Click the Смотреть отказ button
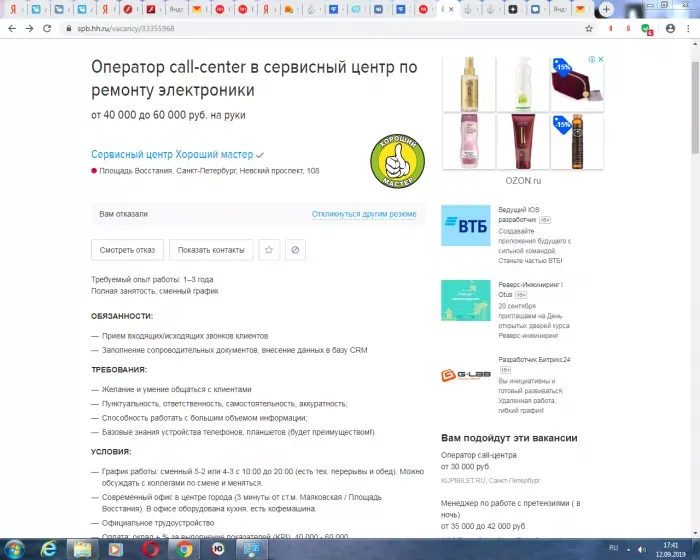The width and height of the screenshot is (700, 560). pyautogui.click(x=127, y=250)
